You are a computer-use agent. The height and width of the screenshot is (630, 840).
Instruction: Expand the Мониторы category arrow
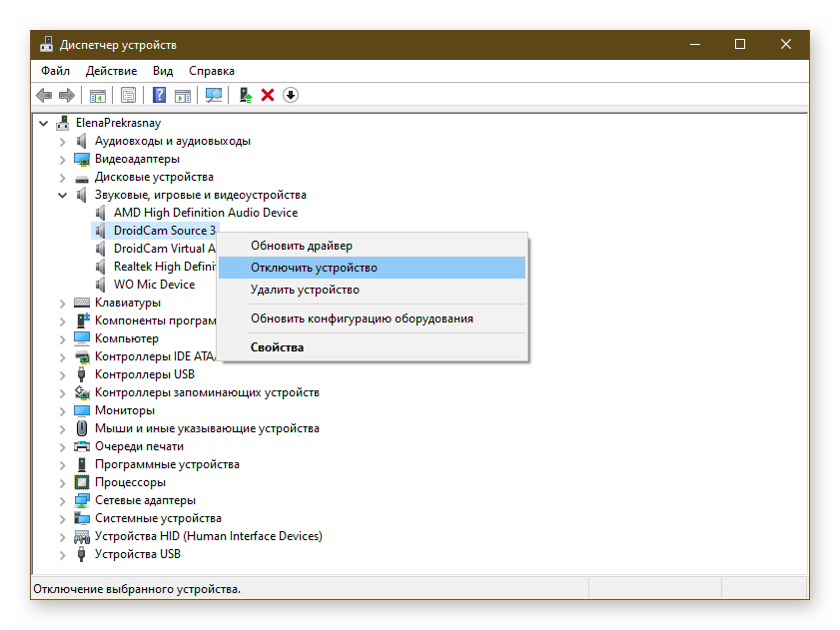(62, 411)
